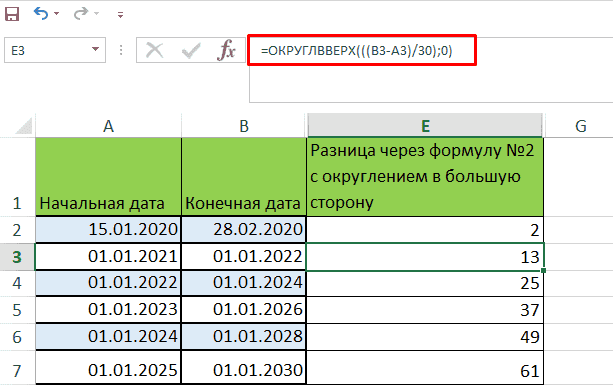Click cell with 'Начальная дата' header

(108, 177)
